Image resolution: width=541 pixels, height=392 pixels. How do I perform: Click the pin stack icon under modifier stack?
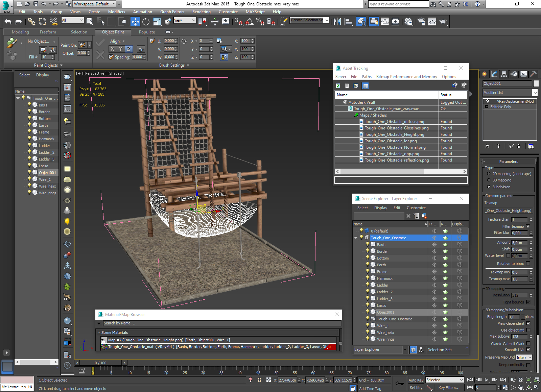coord(487,146)
